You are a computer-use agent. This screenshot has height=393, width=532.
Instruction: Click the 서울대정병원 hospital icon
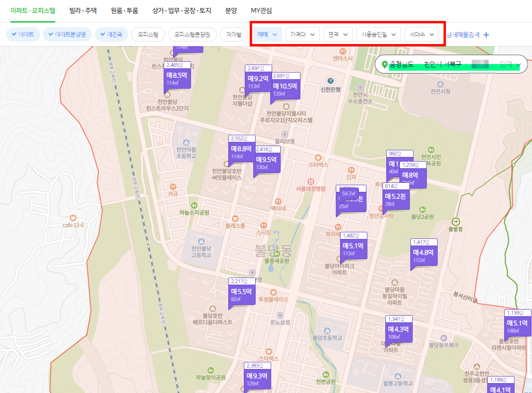310,182
